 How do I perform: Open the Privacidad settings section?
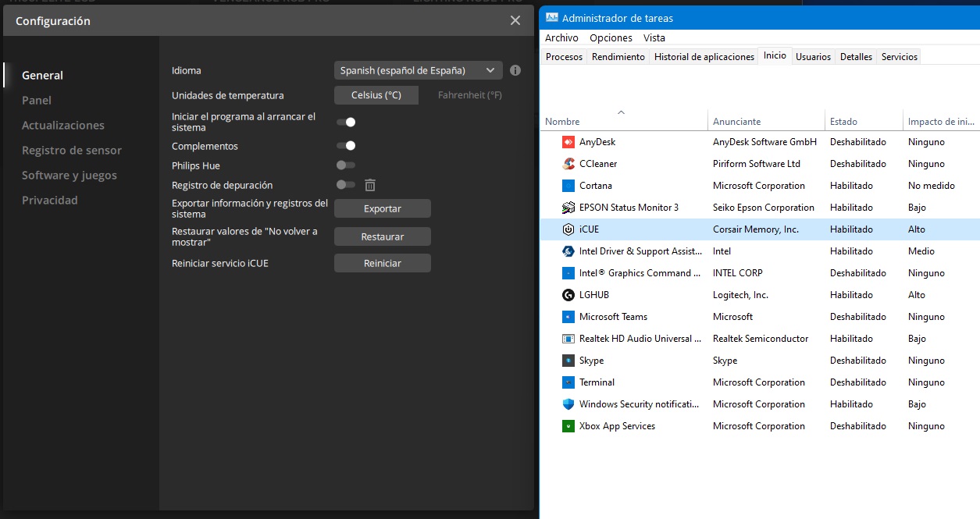(x=50, y=201)
